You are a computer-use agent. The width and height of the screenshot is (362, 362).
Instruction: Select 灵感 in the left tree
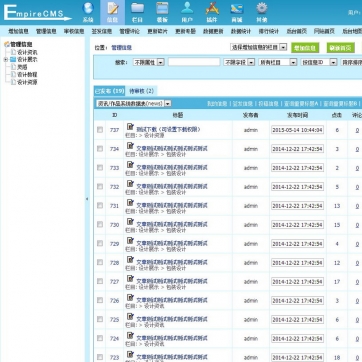(x=22, y=67)
